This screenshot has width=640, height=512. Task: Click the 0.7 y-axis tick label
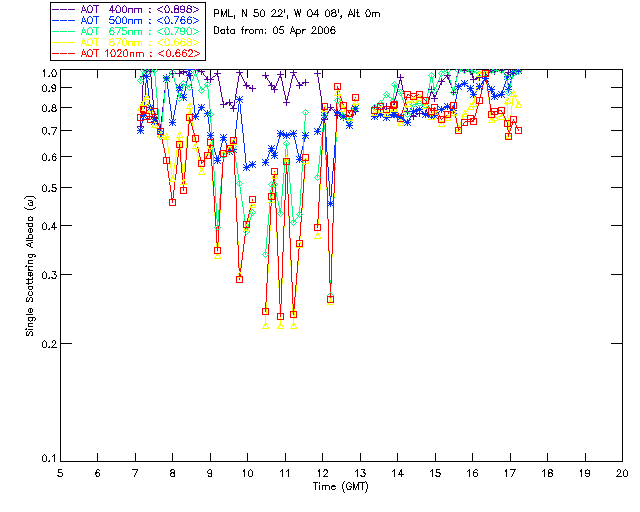pyautogui.click(x=49, y=131)
